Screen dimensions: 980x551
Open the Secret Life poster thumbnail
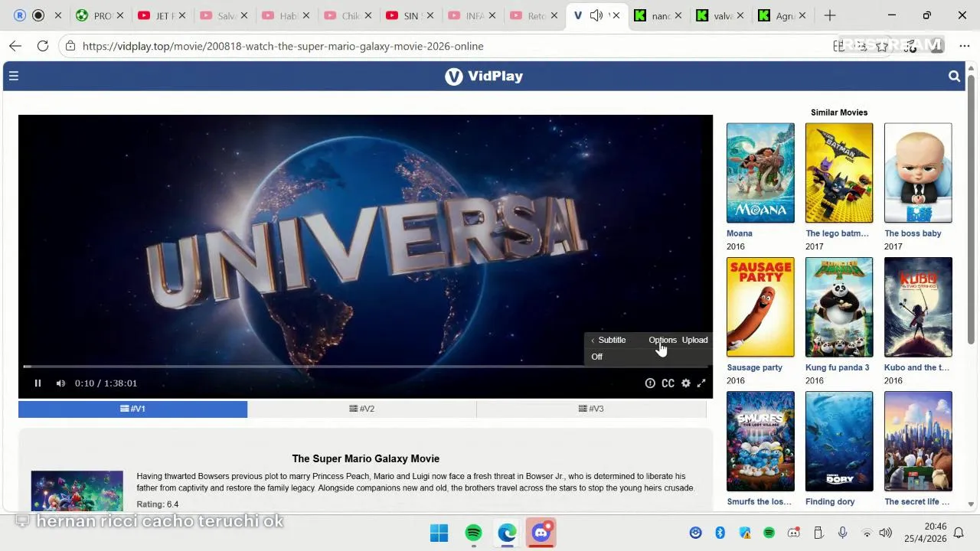point(918,441)
